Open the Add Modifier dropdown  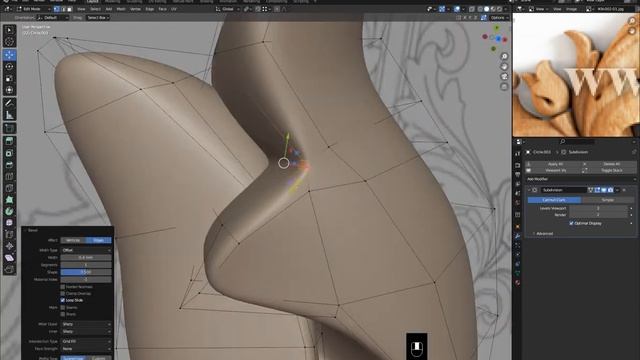pyautogui.click(x=581, y=179)
